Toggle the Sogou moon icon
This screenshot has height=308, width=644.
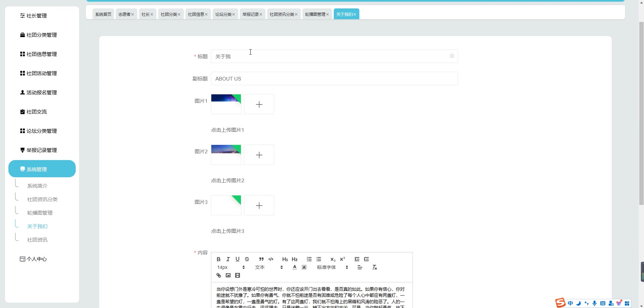(578, 303)
